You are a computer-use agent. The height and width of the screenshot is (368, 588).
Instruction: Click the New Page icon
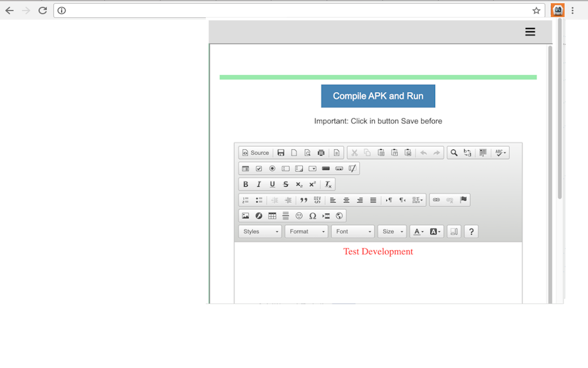[294, 153]
